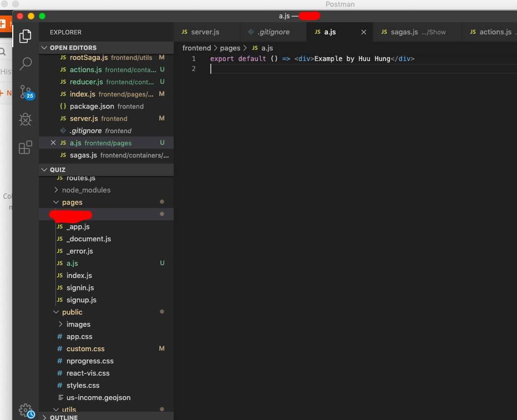Collapse the pages folder
This screenshot has width=517, height=420.
(x=106, y=203)
